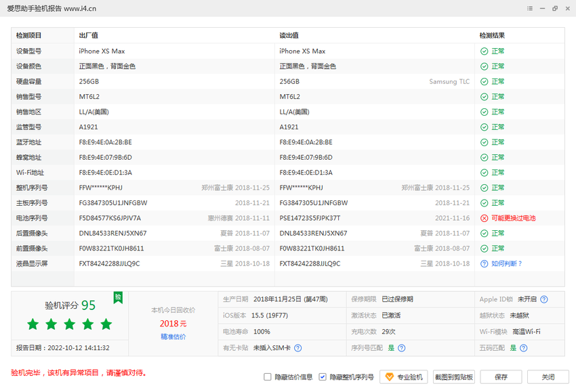Click recycle price 2018 元
The width and height of the screenshot is (576, 392).
(x=173, y=324)
